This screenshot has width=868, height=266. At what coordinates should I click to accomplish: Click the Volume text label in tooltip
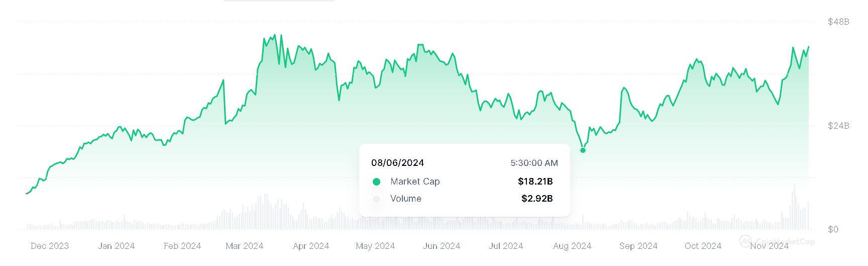tap(406, 199)
